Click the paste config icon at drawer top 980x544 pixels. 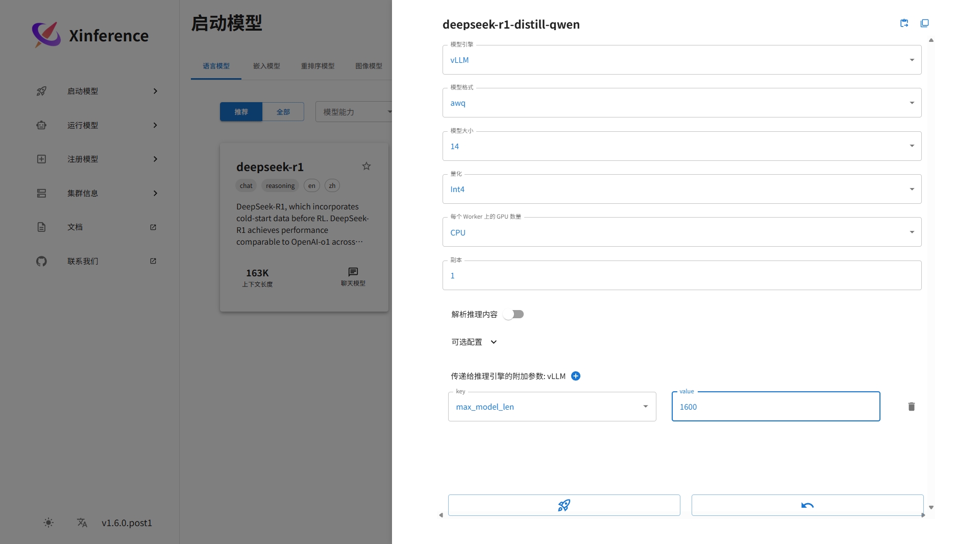click(904, 23)
